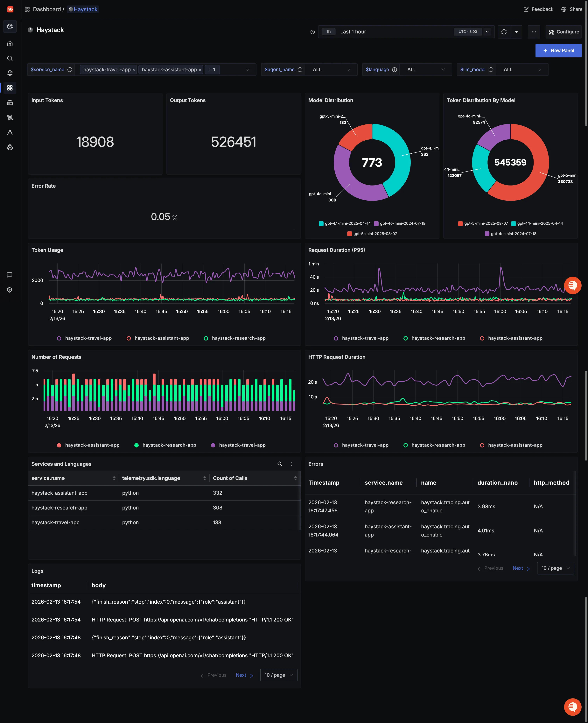Remove the haystack-assistant-app filter chip
The image size is (588, 723).
tap(200, 69)
